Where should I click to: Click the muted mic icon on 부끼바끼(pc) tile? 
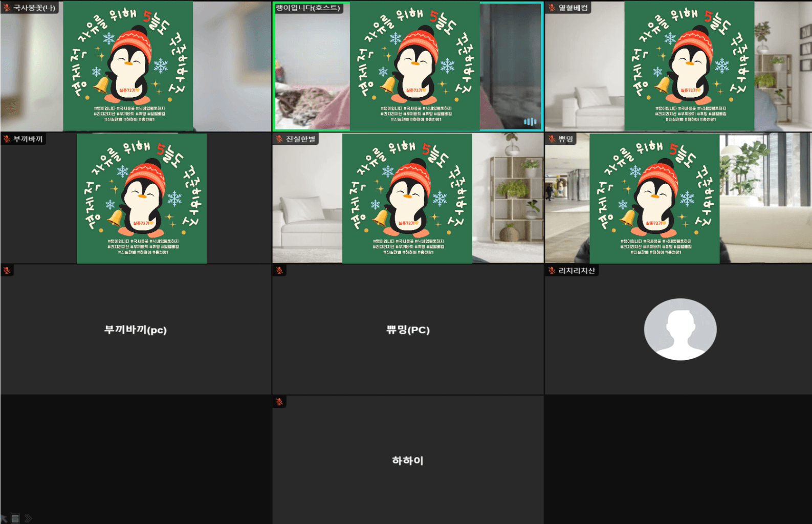(x=7, y=271)
